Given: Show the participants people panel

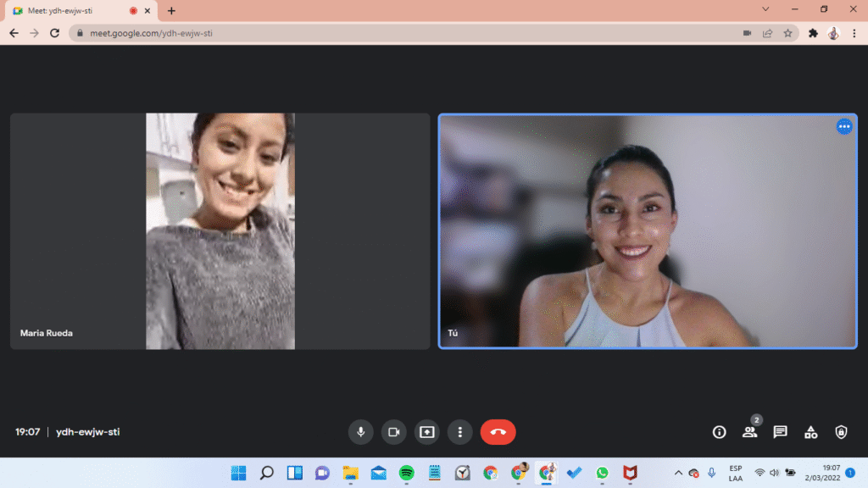Looking at the screenshot, I should click(x=749, y=432).
